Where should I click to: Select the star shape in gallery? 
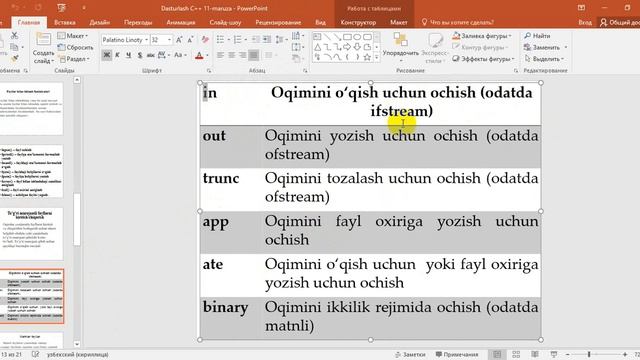tap(367, 57)
